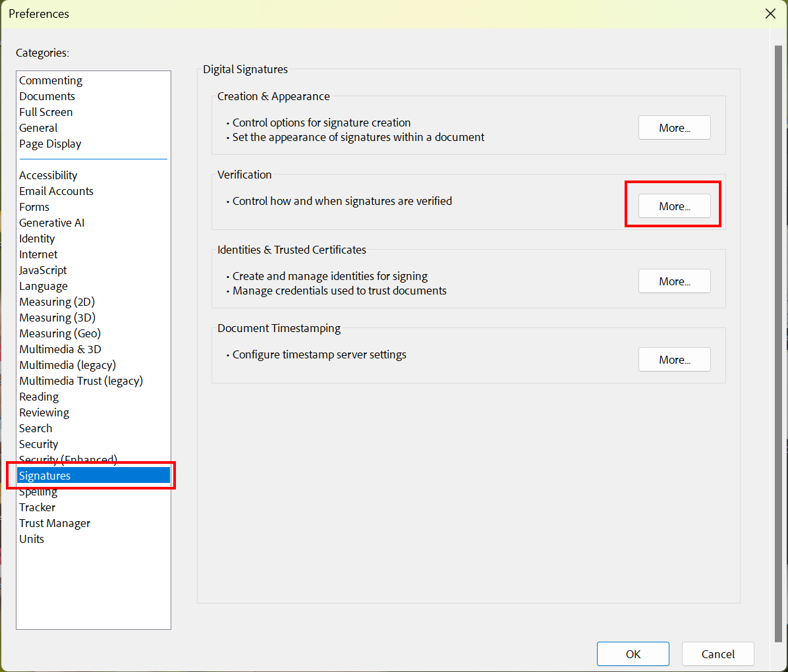Open Full Screen preferences
The image size is (788, 672).
click(x=45, y=111)
